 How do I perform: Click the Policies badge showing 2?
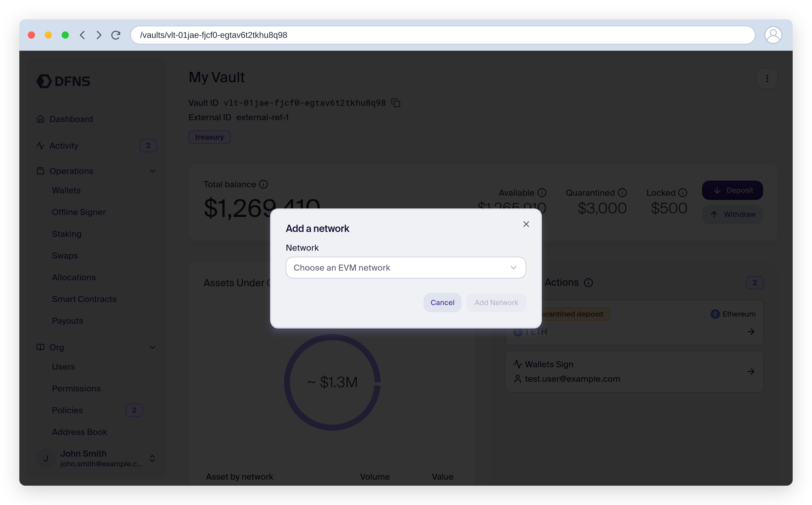tap(134, 410)
